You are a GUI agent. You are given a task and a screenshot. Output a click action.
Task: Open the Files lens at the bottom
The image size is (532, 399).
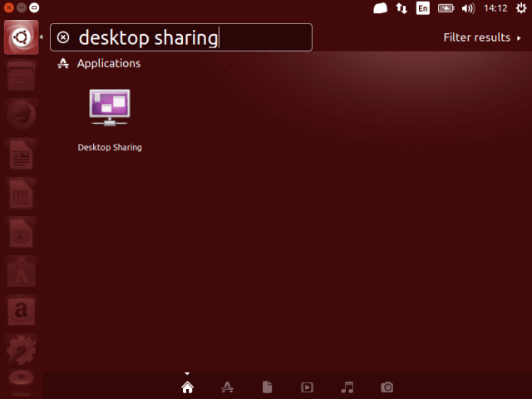click(267, 387)
